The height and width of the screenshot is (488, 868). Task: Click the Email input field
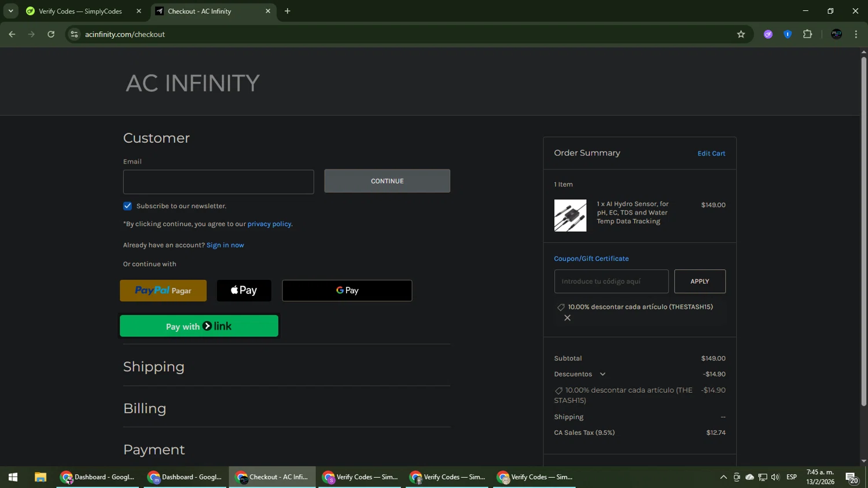click(x=218, y=182)
